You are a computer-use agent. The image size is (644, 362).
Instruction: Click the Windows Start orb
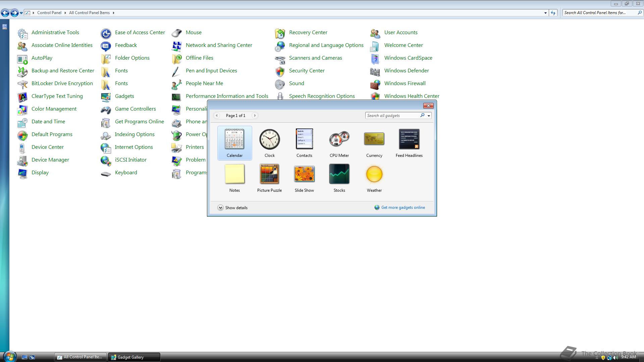click(x=9, y=357)
